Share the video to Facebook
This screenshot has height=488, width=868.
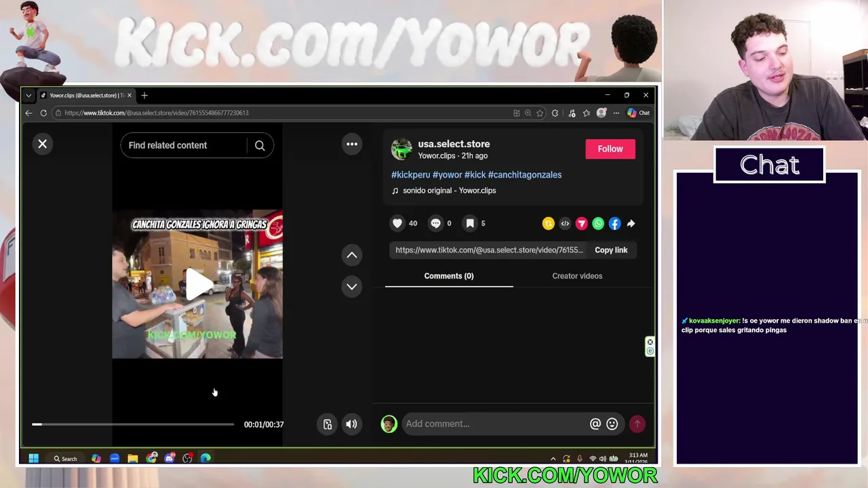pos(614,223)
